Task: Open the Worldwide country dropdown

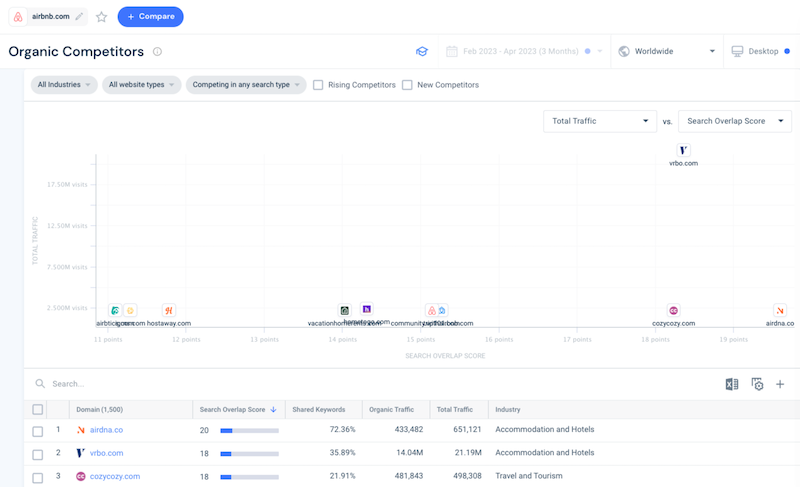Action: [x=666, y=51]
